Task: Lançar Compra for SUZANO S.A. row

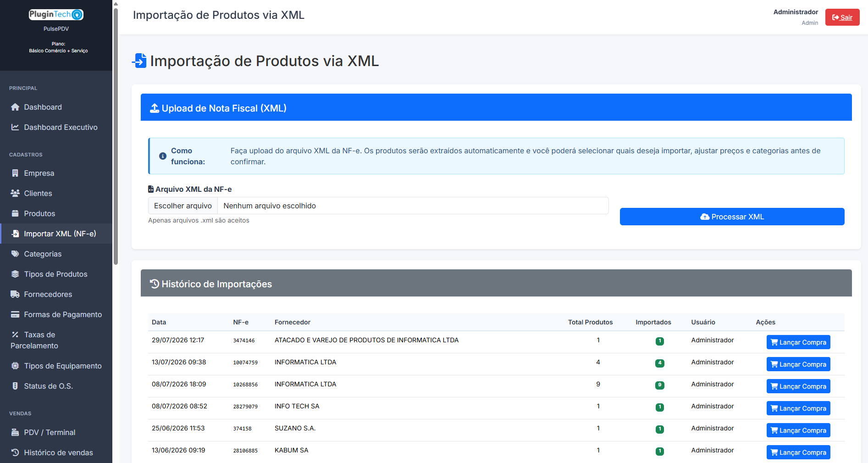Action: (x=798, y=430)
